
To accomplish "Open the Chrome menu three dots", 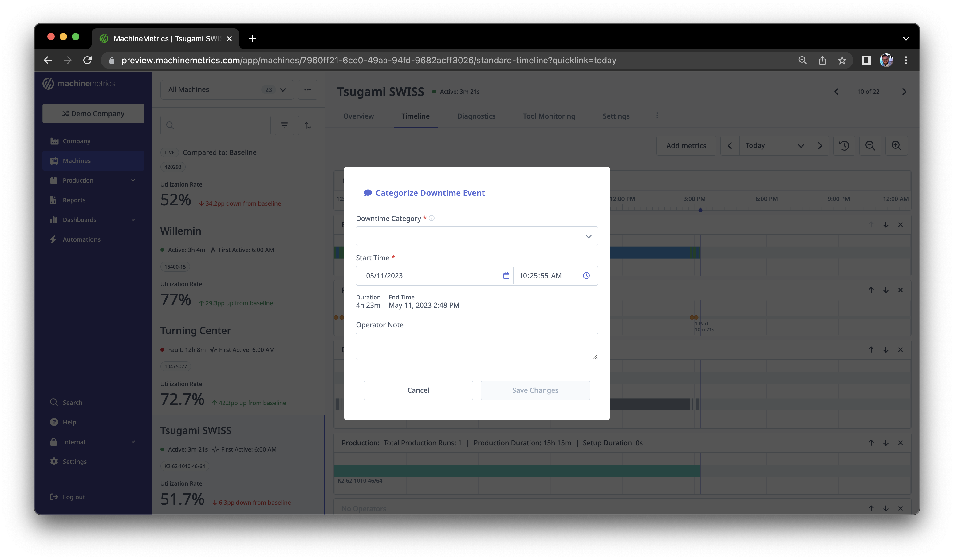I will coord(905,60).
